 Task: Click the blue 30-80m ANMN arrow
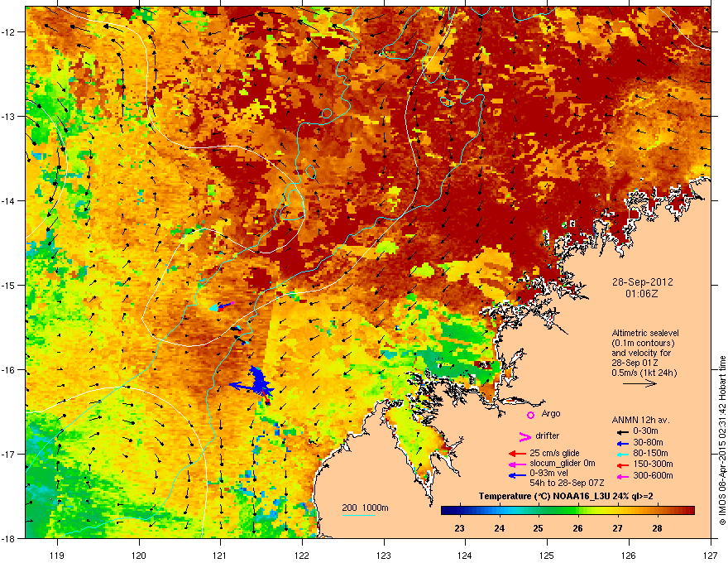point(623,443)
